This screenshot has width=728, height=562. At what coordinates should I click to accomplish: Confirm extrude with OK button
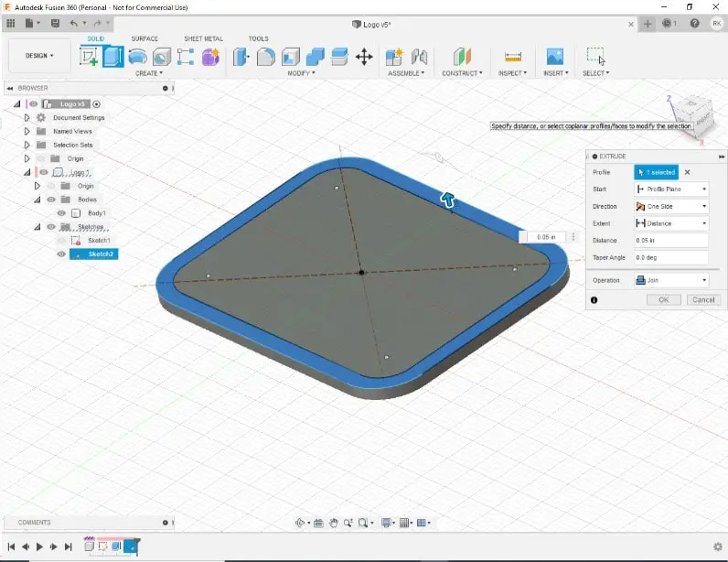pos(664,300)
